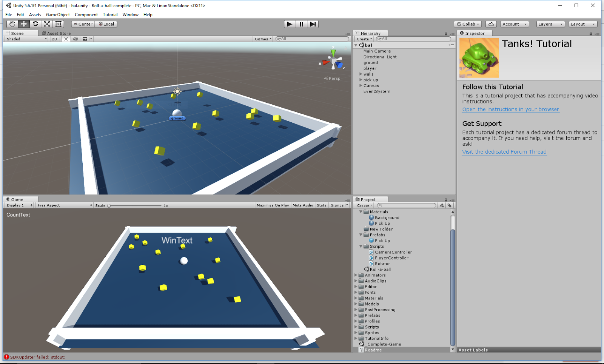Open the Collab dropdown
Image resolution: width=604 pixels, height=364 pixels.
[468, 24]
